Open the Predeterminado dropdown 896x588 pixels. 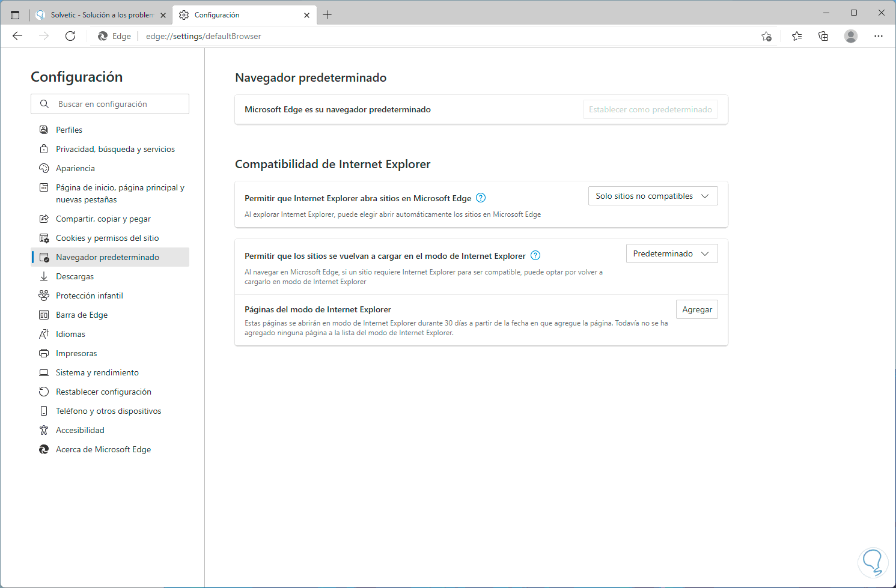coord(671,254)
